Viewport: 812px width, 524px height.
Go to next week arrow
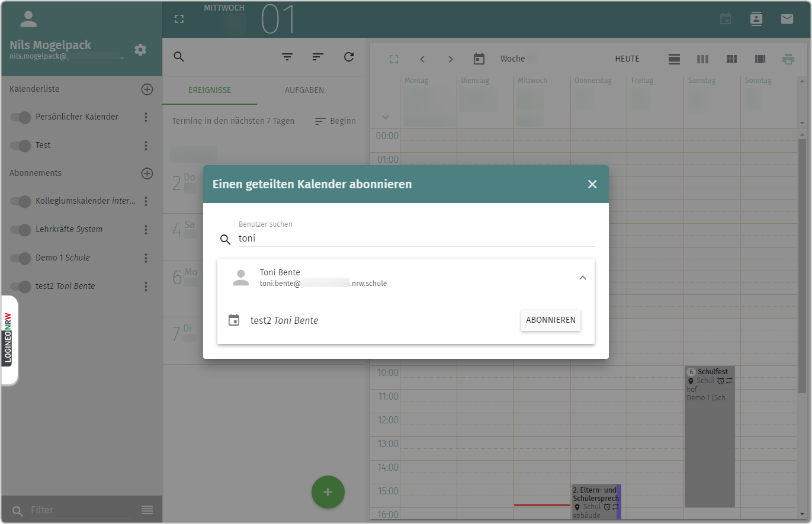(451, 59)
